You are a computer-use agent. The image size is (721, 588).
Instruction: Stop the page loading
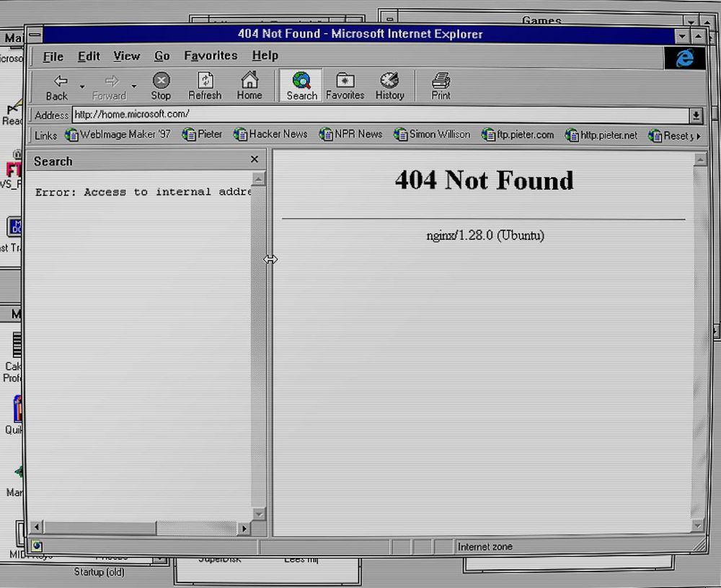[x=161, y=86]
